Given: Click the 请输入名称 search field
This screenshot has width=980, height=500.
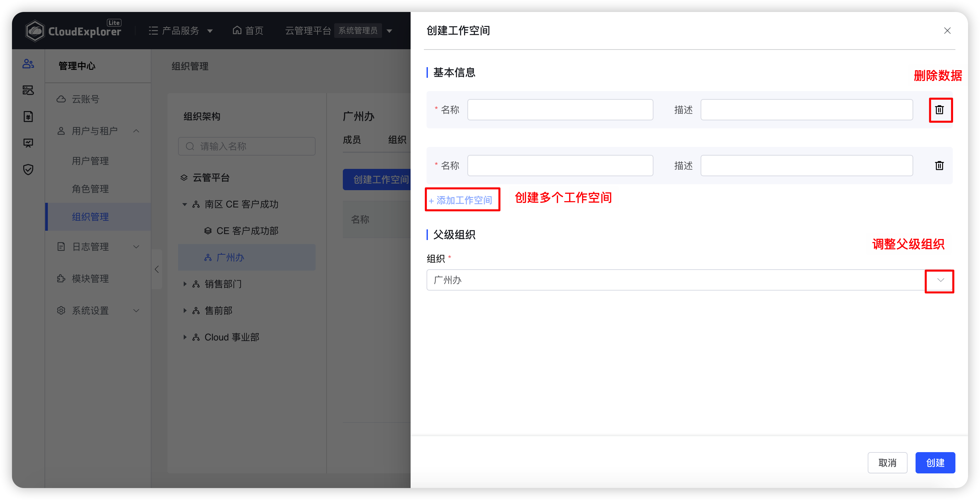Looking at the screenshot, I should [x=246, y=146].
